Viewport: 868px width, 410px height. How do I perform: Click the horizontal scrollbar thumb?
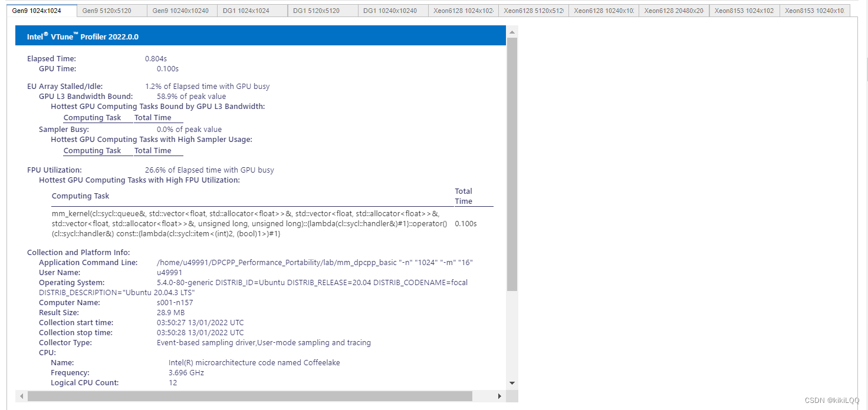coord(250,396)
